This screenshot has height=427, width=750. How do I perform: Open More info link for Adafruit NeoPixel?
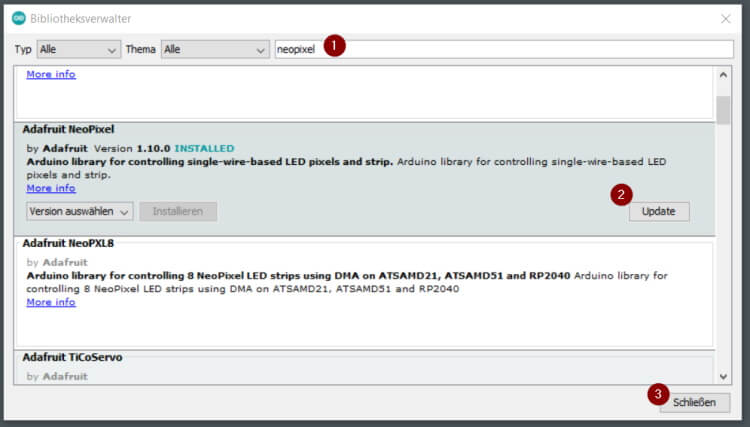pyautogui.click(x=51, y=188)
